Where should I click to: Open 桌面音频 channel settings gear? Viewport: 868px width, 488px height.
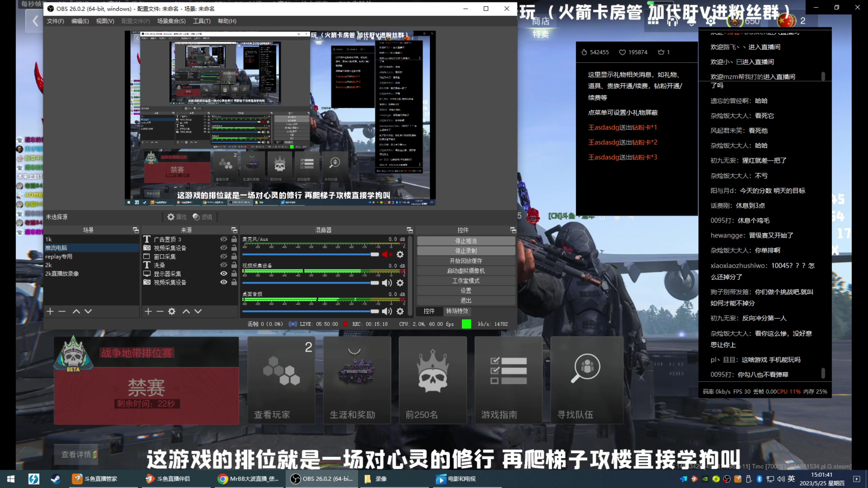pyautogui.click(x=400, y=311)
